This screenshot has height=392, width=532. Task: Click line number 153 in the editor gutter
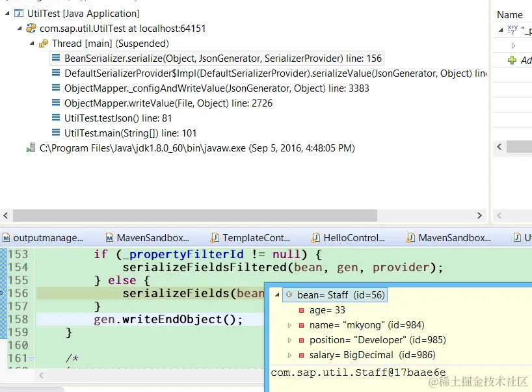18,254
